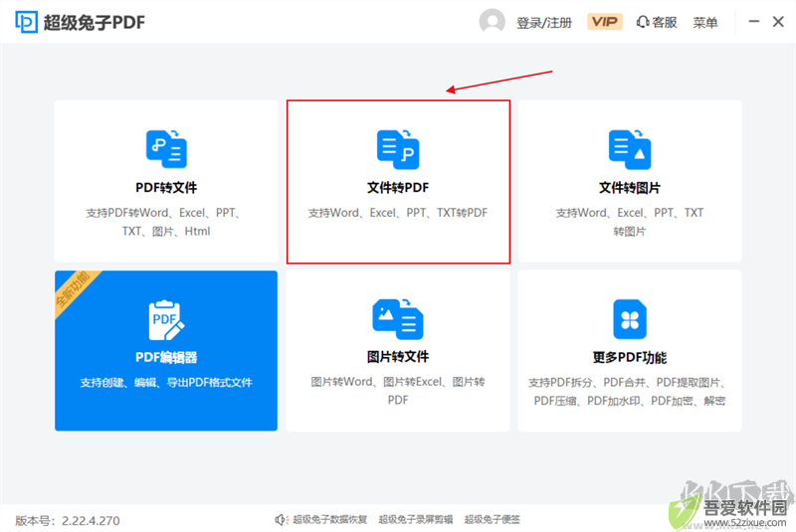Open 登录/注册 login link

click(543, 23)
